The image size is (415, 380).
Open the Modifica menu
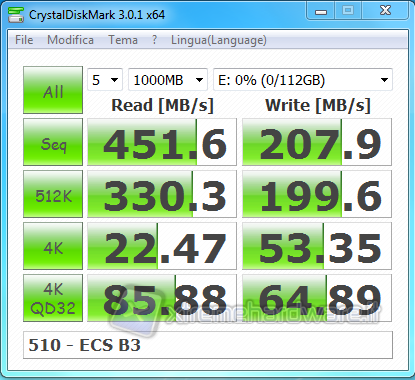(70, 40)
